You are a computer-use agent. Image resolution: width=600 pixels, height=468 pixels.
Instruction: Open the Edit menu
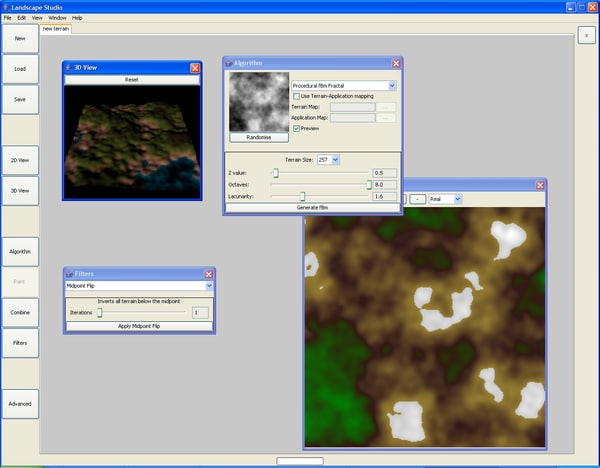(x=21, y=18)
